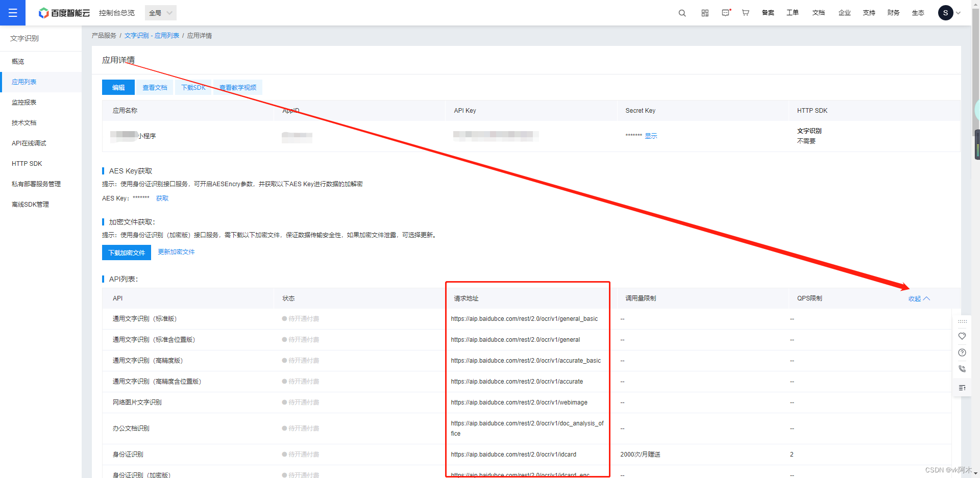
Task: Click the 查看教学视频 button
Action: coord(238,87)
